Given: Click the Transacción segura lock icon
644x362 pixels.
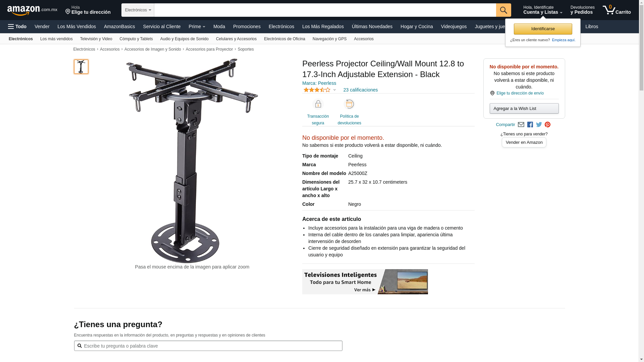Looking at the screenshot, I should click(x=318, y=104).
